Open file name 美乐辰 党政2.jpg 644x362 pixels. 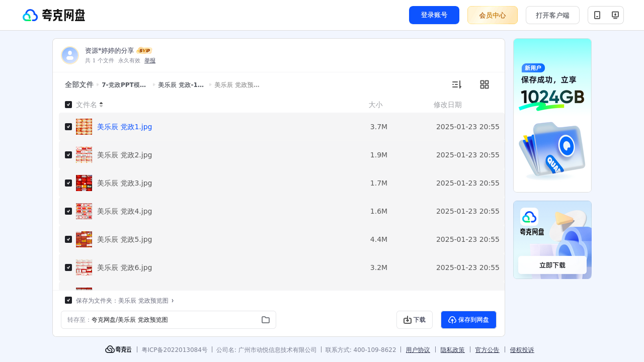pos(125,155)
